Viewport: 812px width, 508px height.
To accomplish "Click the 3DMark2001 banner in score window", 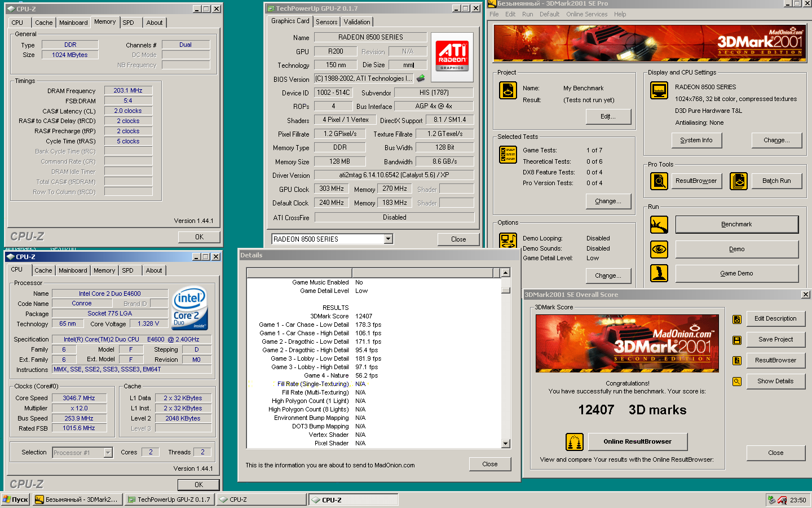I will (x=627, y=343).
